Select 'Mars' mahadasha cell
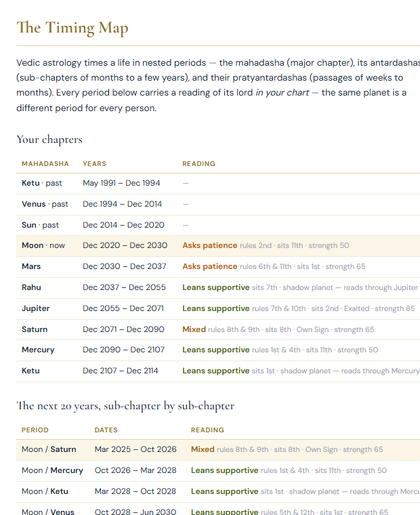This screenshot has height=515, width=420. point(31,266)
